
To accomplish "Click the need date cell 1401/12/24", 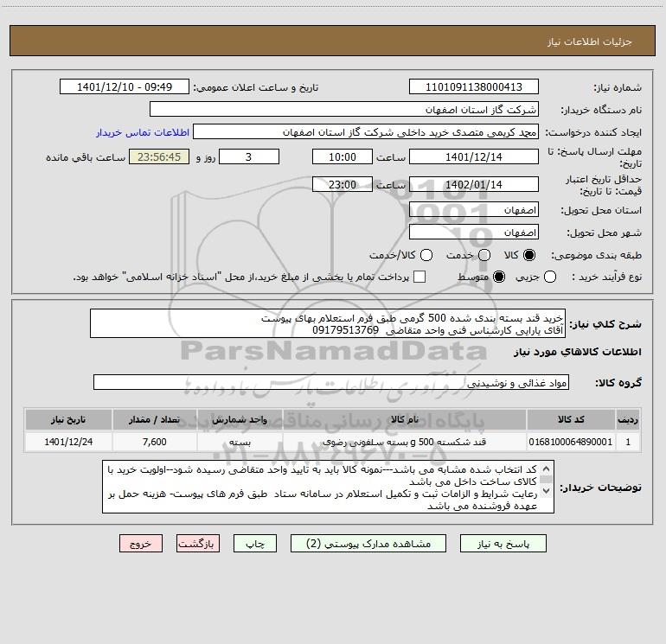I will pyautogui.click(x=68, y=442).
